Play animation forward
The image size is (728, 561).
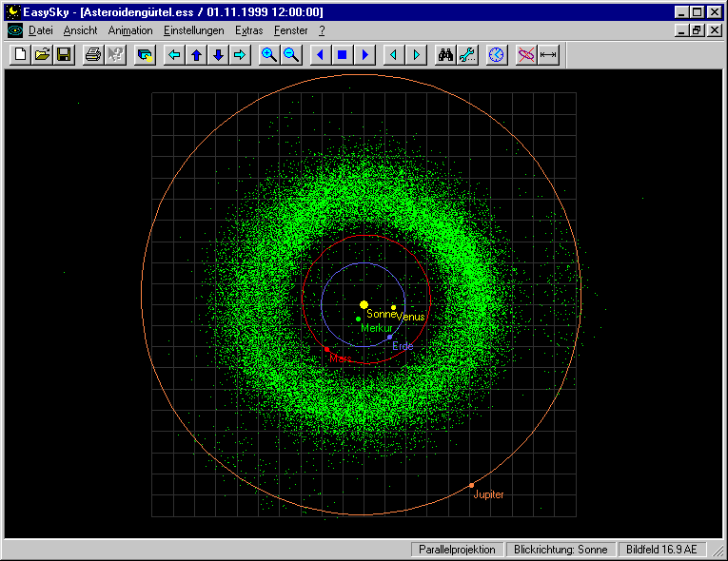pos(364,55)
